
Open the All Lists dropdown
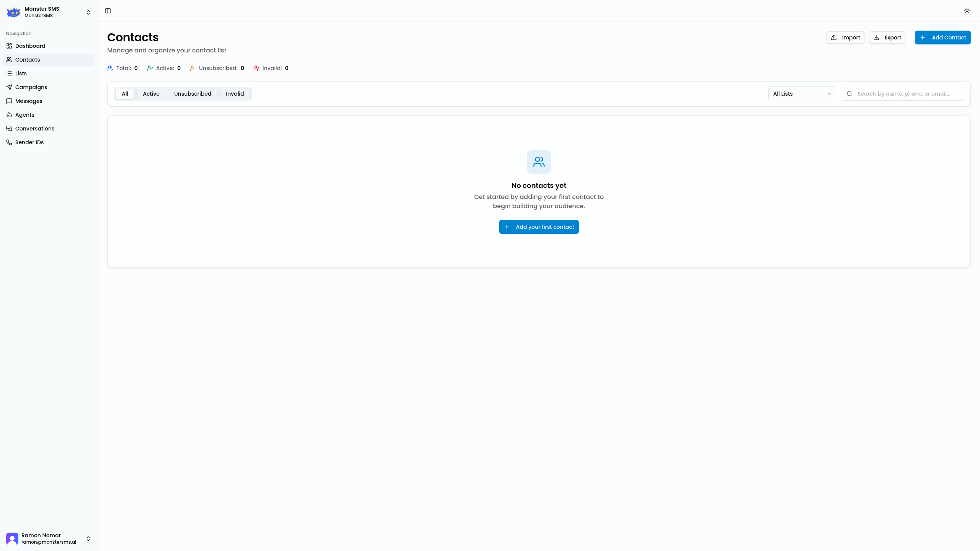(x=802, y=94)
